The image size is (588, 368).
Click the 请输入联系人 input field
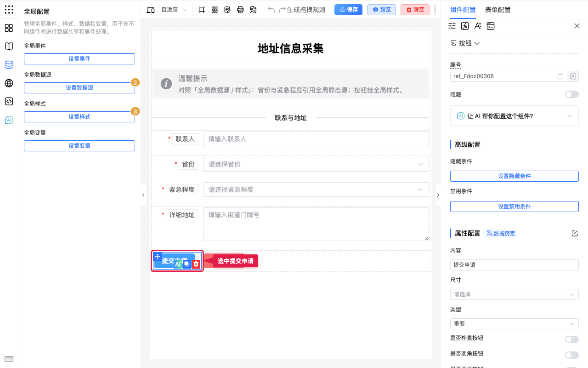pyautogui.click(x=316, y=139)
